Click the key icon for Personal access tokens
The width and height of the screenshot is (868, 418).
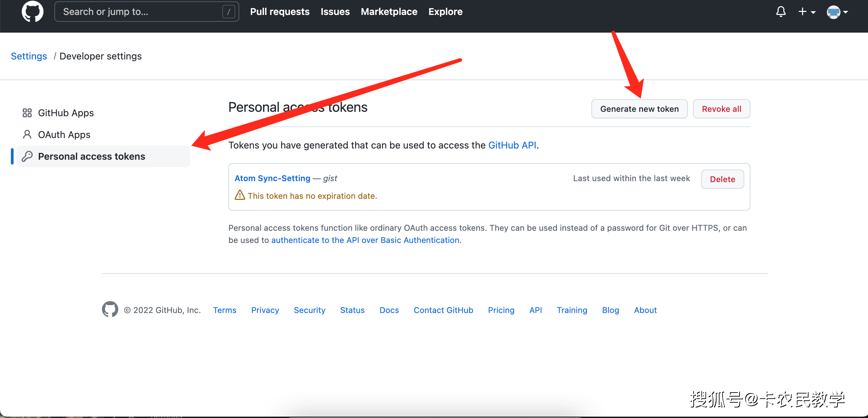tap(27, 156)
